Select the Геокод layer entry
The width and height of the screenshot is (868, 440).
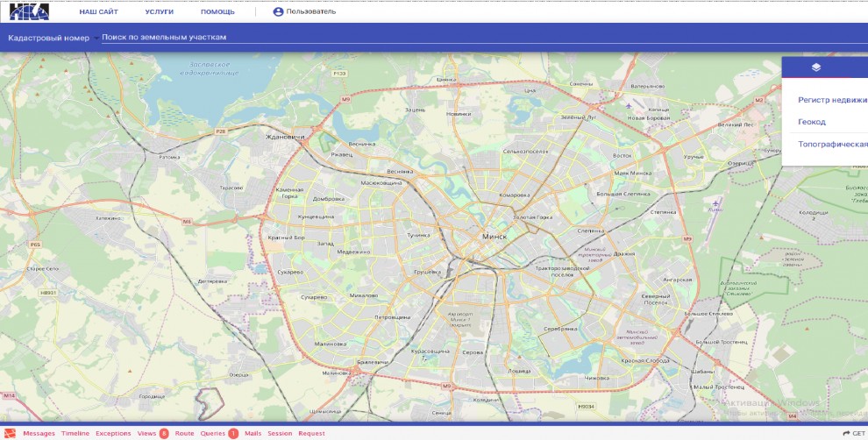(x=812, y=122)
